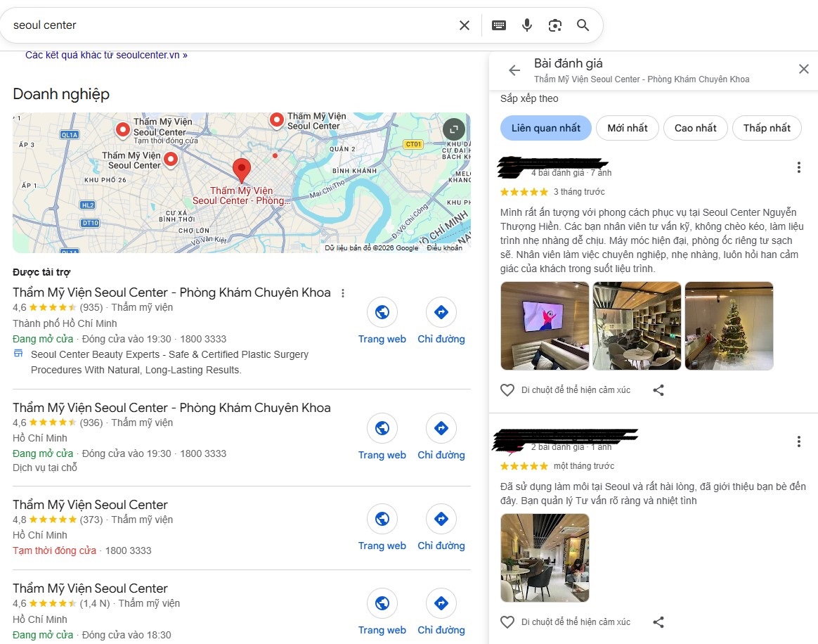View the second review's waiting area photo
The width and height of the screenshot is (818, 644).
545,558
